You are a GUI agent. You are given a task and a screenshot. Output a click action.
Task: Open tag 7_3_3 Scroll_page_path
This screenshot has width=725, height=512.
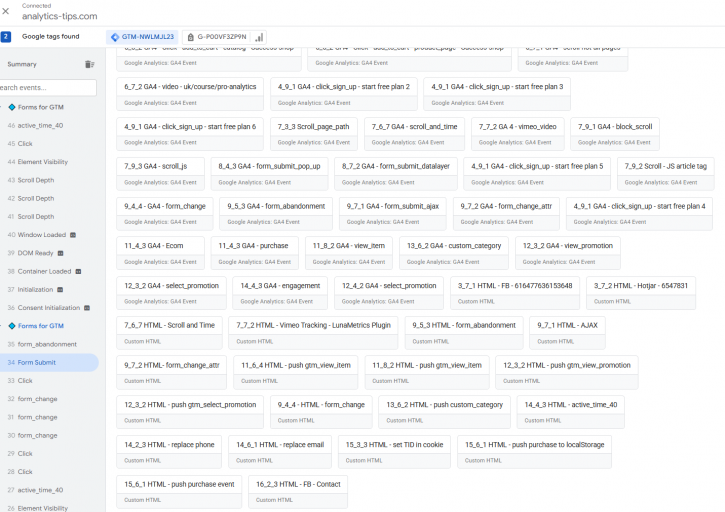tap(313, 134)
